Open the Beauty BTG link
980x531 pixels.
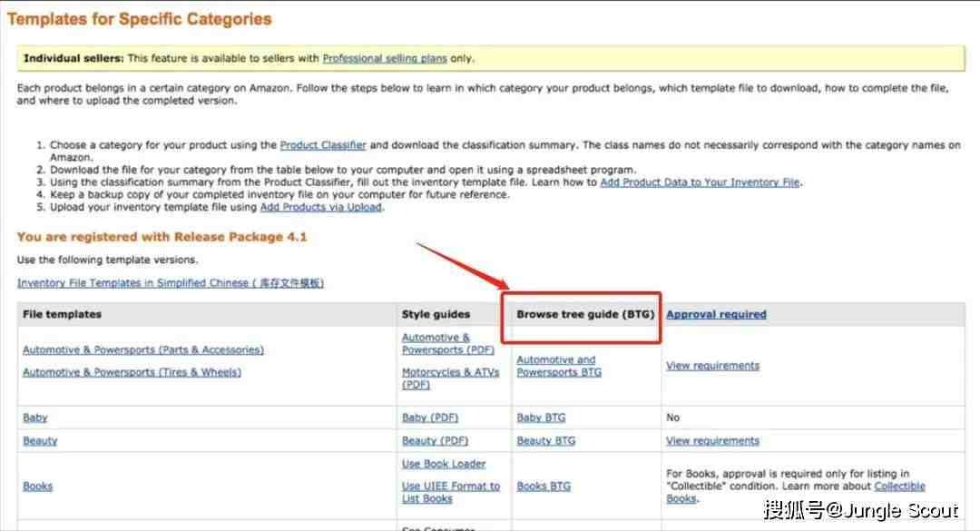(546, 441)
